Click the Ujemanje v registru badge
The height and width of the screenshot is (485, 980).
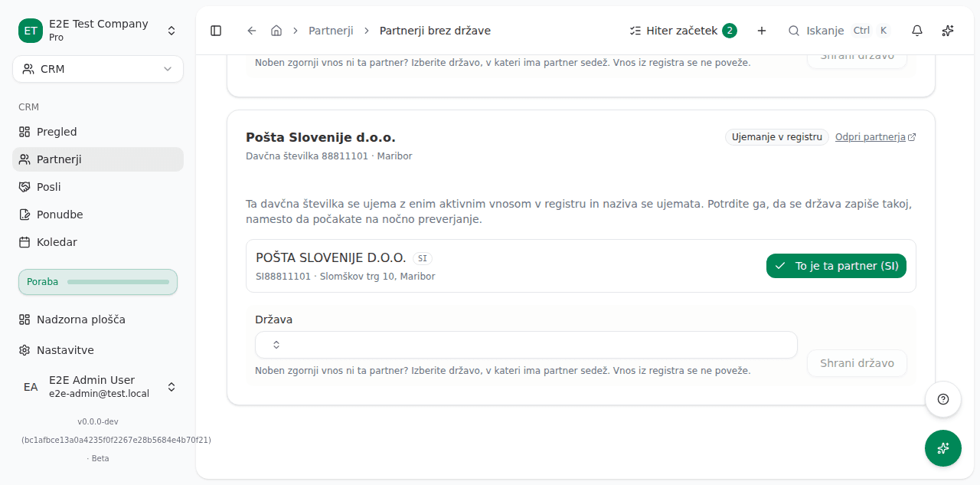point(777,137)
